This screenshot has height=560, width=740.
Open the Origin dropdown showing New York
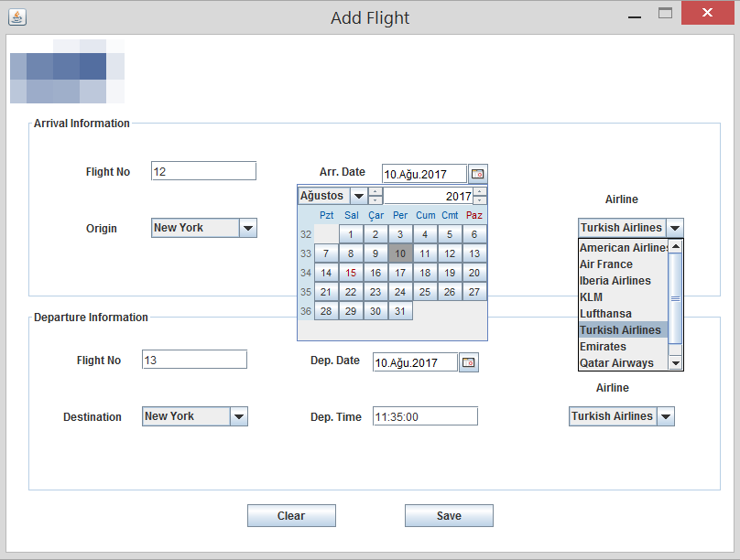[x=246, y=228]
